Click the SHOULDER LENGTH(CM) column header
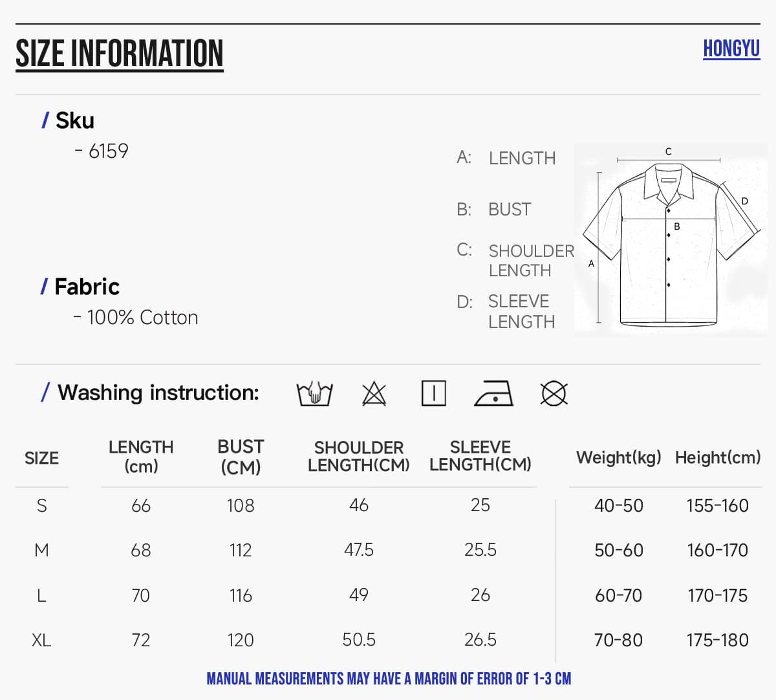The image size is (776, 700). (359, 457)
